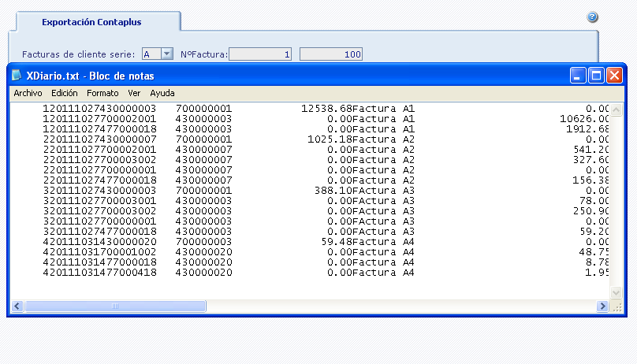Click the Notepad window resize grip
637x364 pixels.
617,307
